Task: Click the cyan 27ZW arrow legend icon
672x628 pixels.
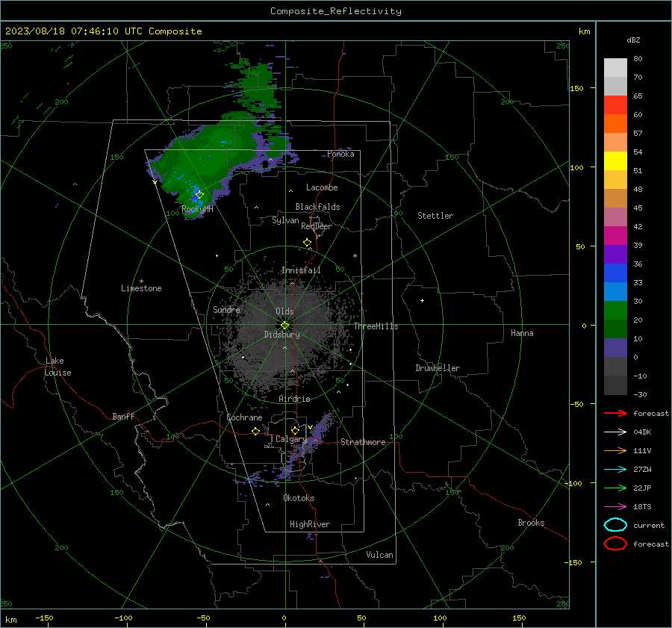Action: pos(615,470)
